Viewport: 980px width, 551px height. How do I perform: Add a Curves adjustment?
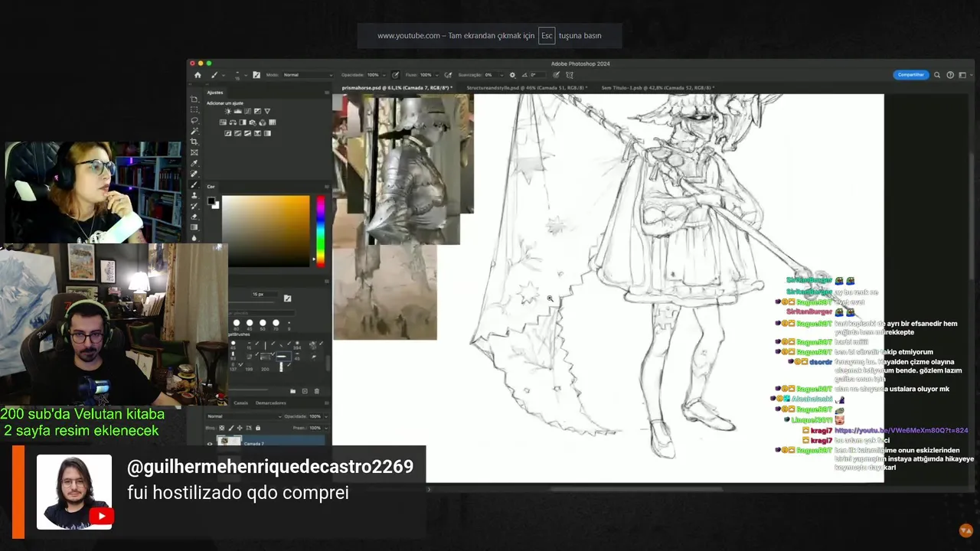[247, 111]
